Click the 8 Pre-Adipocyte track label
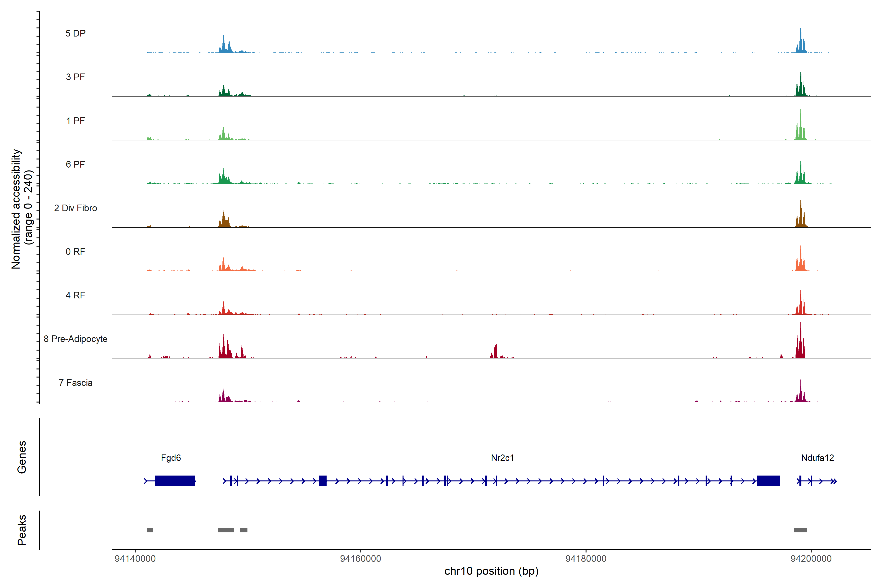Image resolution: width=882 pixels, height=588 pixels. click(x=75, y=339)
